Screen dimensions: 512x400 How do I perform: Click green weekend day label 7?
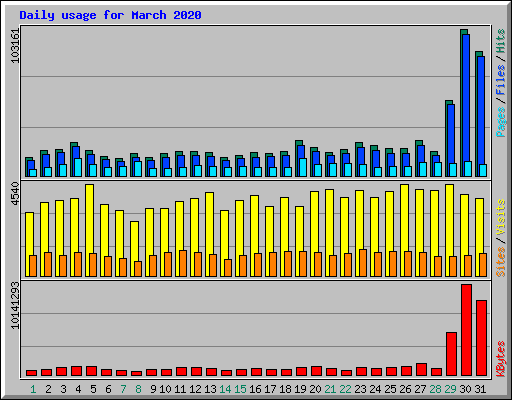[x=123, y=389]
